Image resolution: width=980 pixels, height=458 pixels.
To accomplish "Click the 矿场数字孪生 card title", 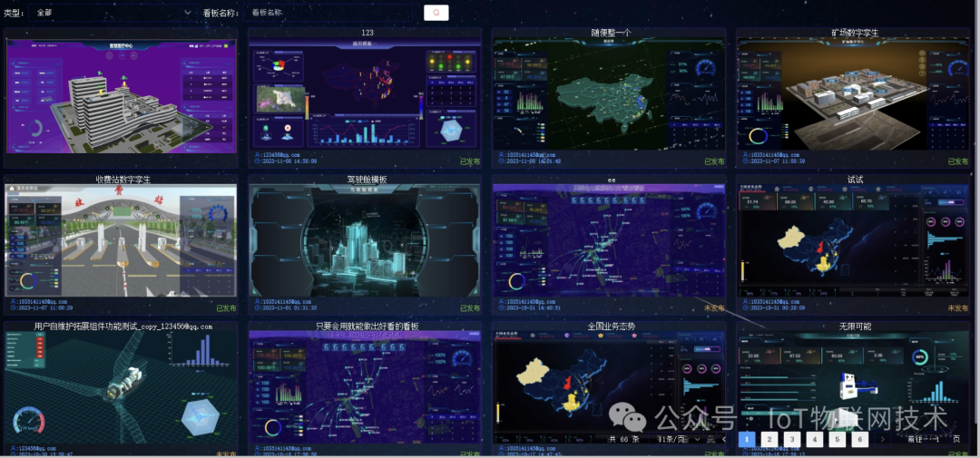I will pos(855,33).
